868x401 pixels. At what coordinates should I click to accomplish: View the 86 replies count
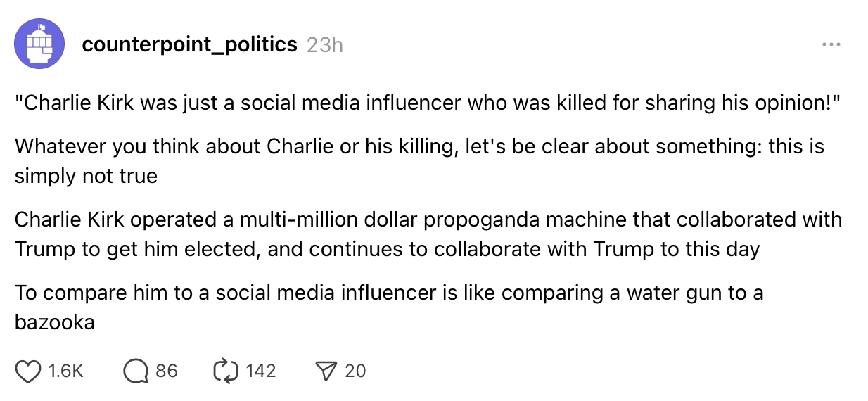point(167,371)
